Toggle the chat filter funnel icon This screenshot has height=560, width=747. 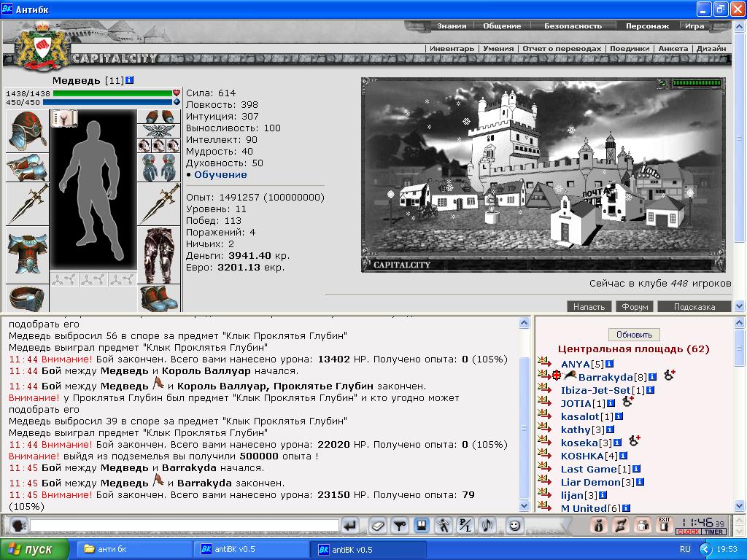pos(399,526)
